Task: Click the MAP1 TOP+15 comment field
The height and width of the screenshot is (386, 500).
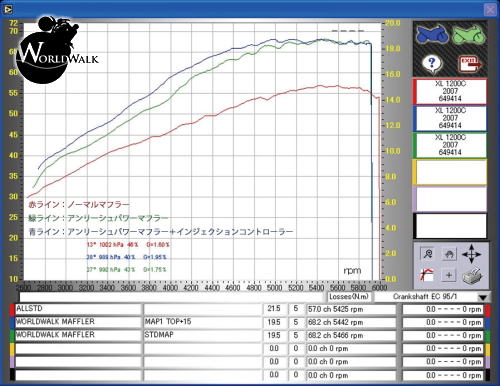Action: coord(203,322)
